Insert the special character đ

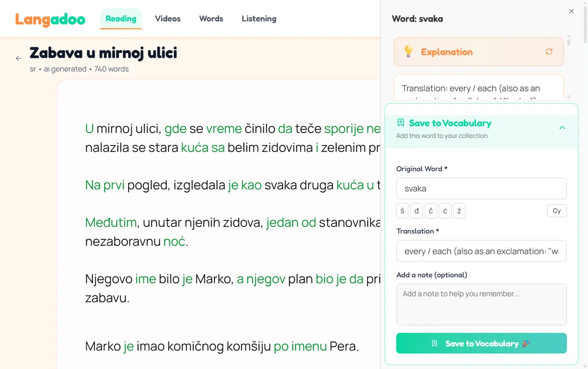pos(416,210)
